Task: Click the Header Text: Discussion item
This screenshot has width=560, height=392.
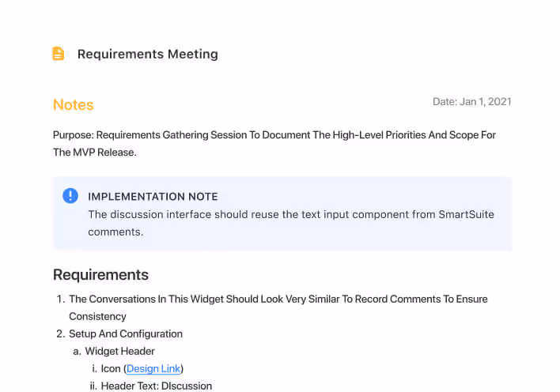Action: click(156, 386)
